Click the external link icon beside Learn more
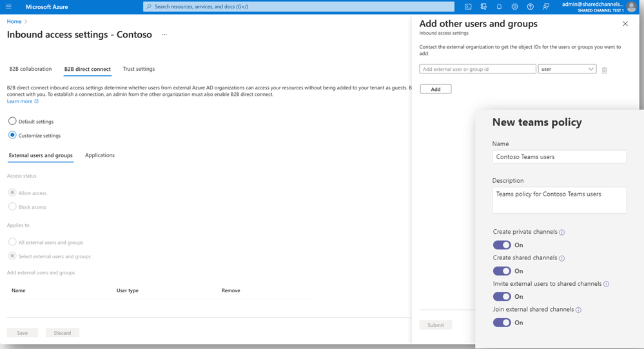This screenshot has height=349, width=644. point(37,101)
